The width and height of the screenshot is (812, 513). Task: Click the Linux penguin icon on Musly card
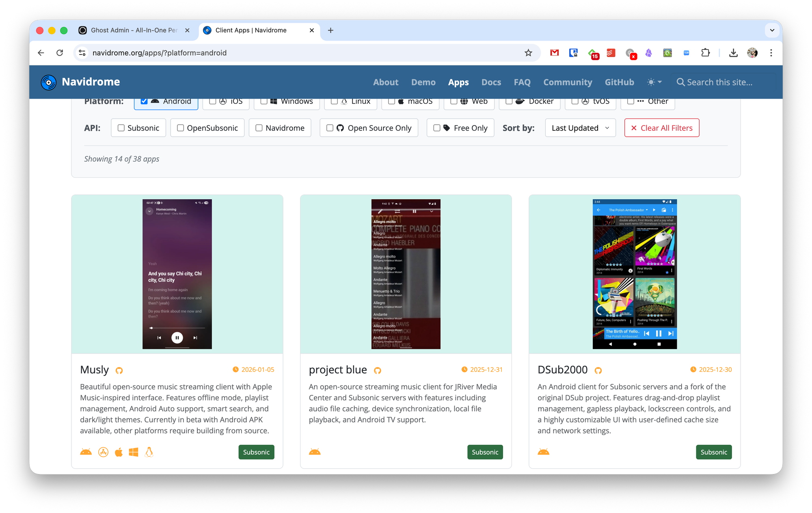coord(149,452)
